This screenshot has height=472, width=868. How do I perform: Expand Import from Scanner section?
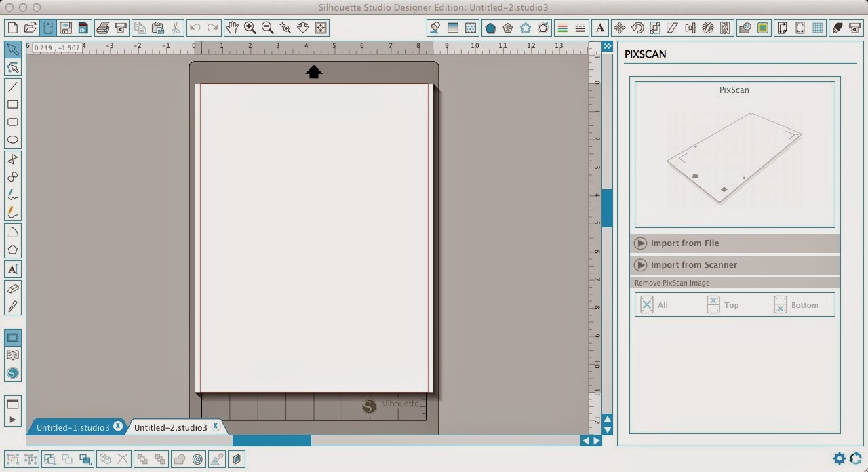pyautogui.click(x=735, y=264)
